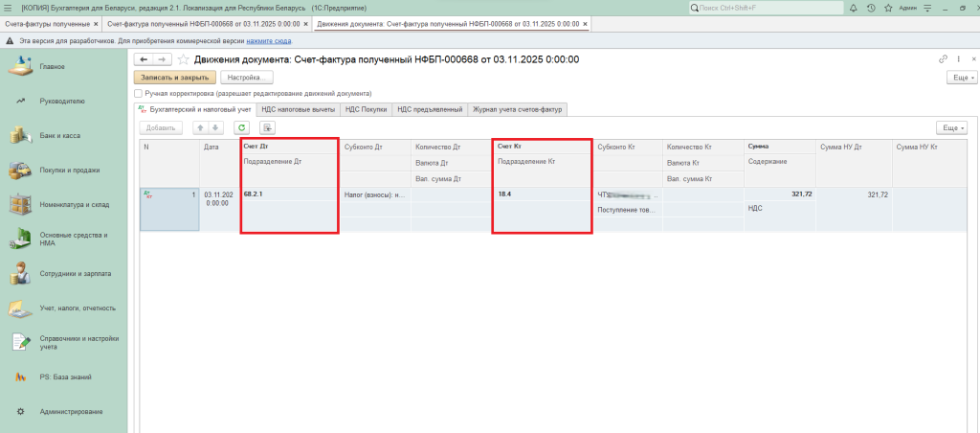
Task: Expand the upper Еще dropdown
Action: (x=960, y=77)
